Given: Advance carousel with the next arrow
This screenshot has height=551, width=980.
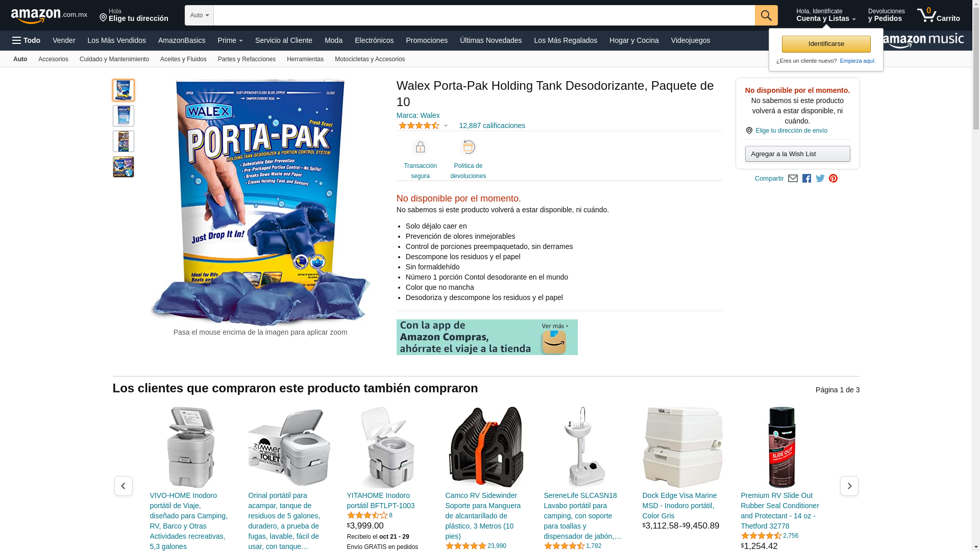Looking at the screenshot, I should pyautogui.click(x=849, y=486).
